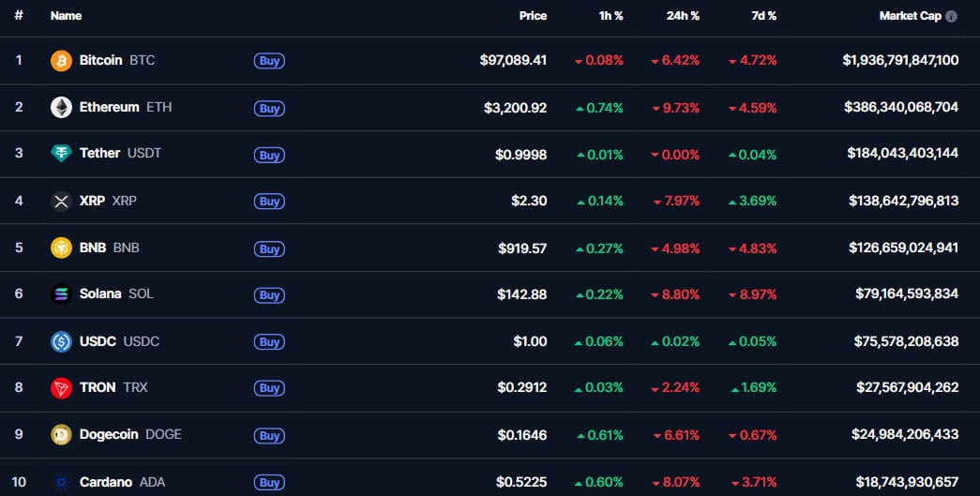
Task: Click the USDC logo icon
Action: 61,342
